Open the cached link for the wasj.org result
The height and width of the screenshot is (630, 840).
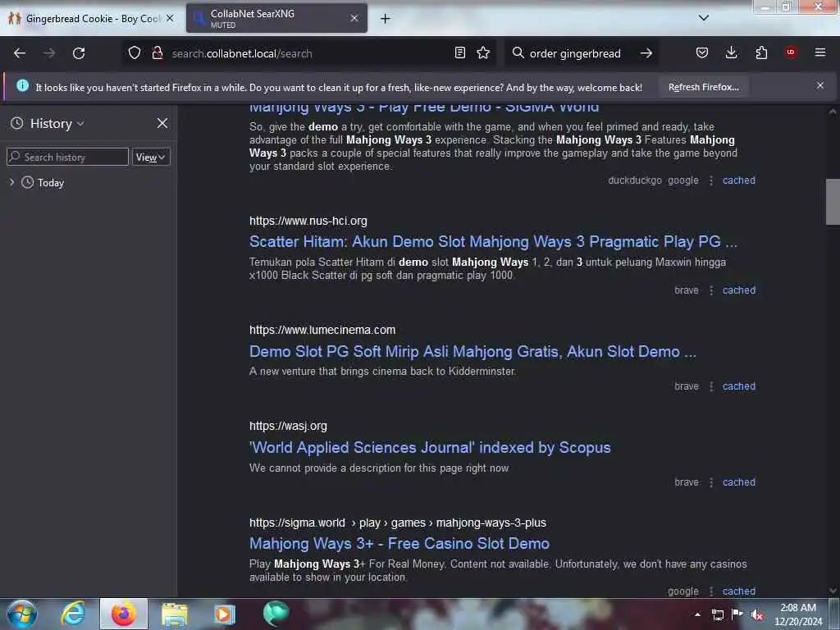739,482
